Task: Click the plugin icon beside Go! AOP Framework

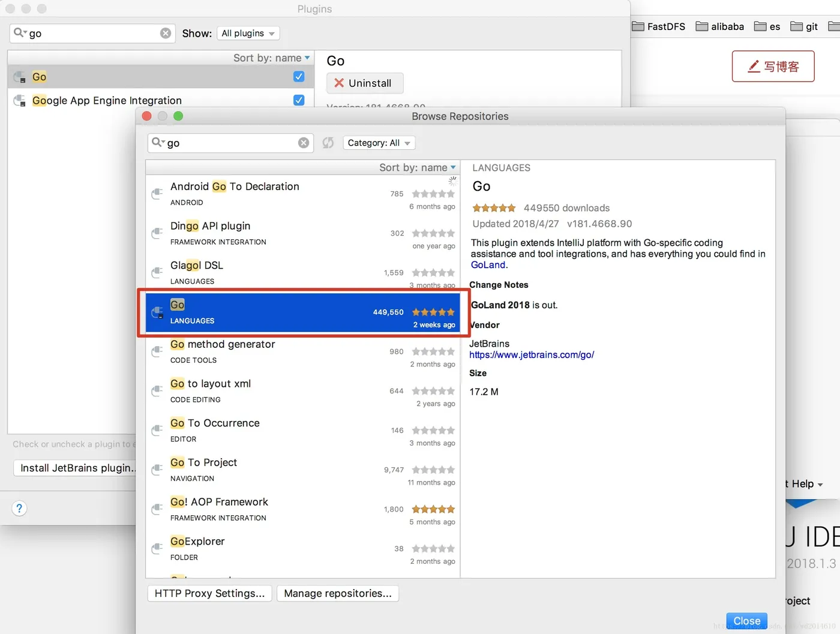Action: (157, 509)
